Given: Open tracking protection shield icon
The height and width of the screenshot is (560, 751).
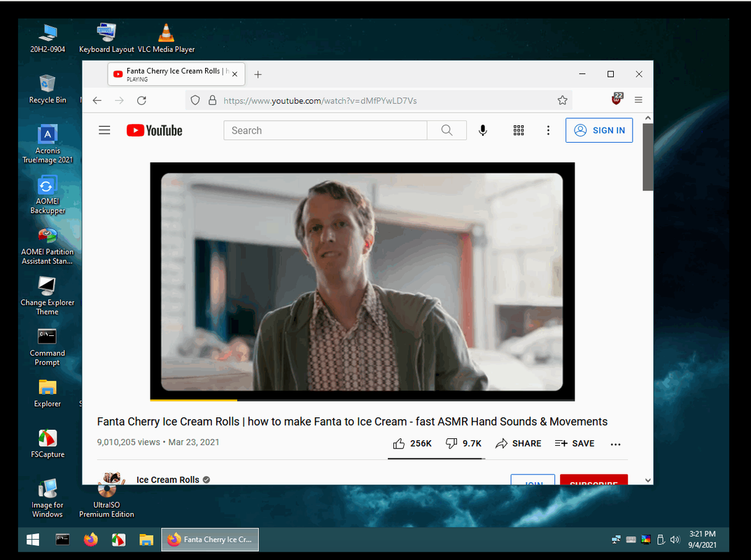Looking at the screenshot, I should coord(195,101).
